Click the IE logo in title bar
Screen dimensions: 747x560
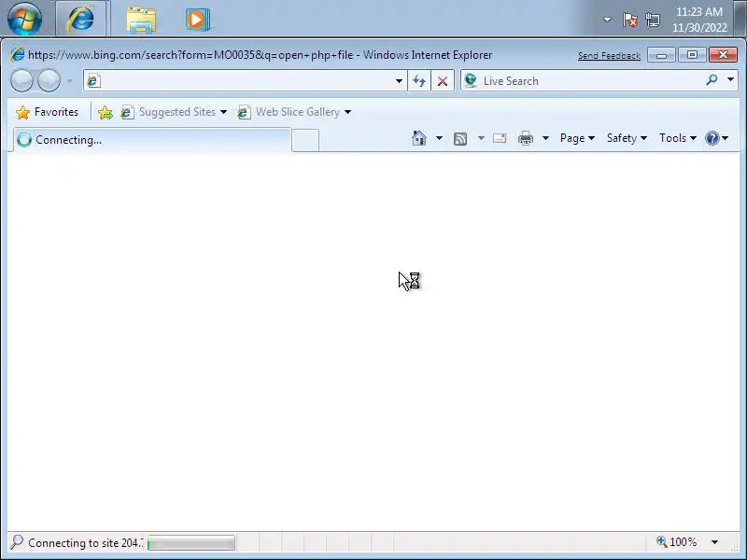coord(17,54)
